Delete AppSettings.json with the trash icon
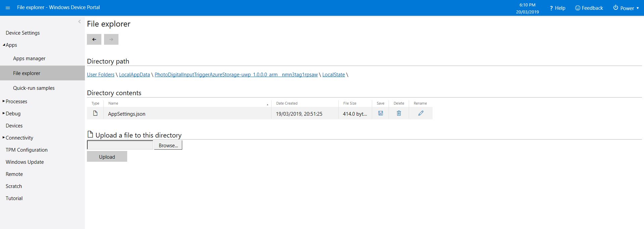This screenshot has width=644, height=229. [x=399, y=113]
